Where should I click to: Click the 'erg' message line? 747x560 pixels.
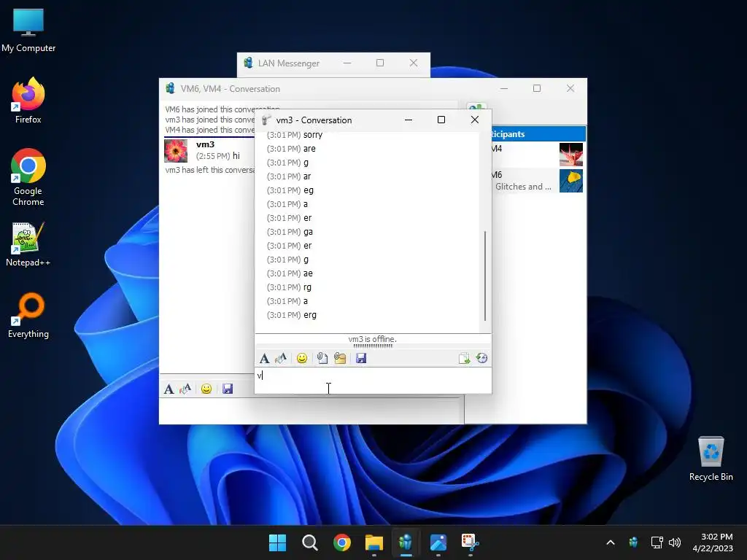click(292, 315)
